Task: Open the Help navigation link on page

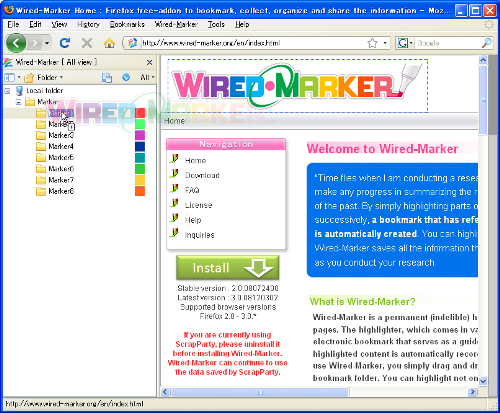Action: (193, 220)
